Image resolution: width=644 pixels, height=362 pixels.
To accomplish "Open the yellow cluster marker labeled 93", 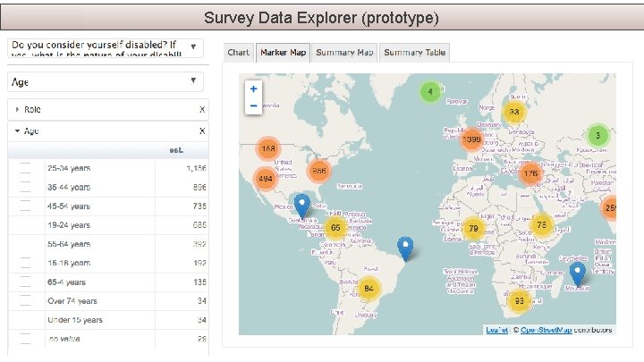I will tap(519, 301).
